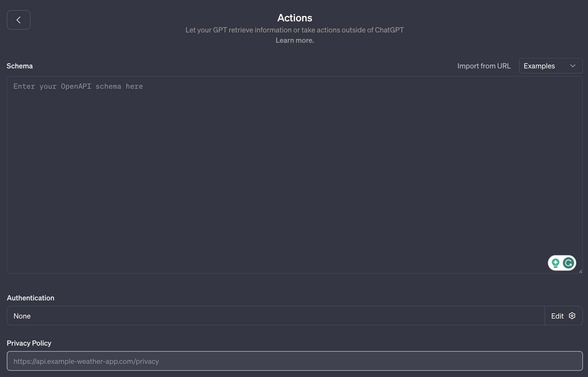The height and width of the screenshot is (377, 588).
Task: Collapse the Examples schema list
Action: (x=550, y=66)
